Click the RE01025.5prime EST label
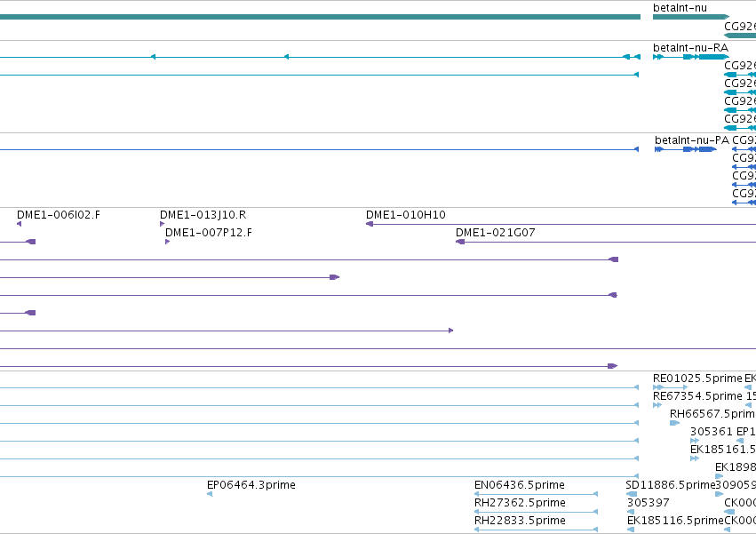Viewport: 756px width, 534px height. click(697, 379)
